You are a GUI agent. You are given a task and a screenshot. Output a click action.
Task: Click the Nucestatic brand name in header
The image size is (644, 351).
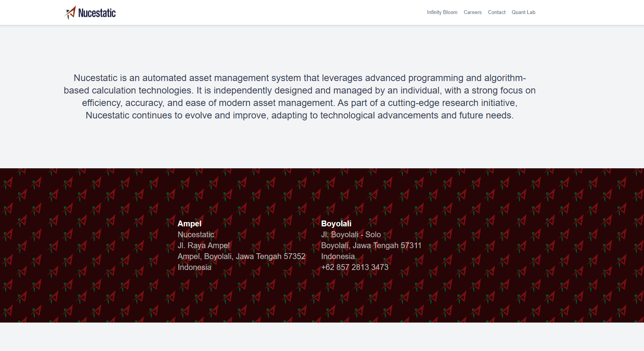click(x=97, y=12)
